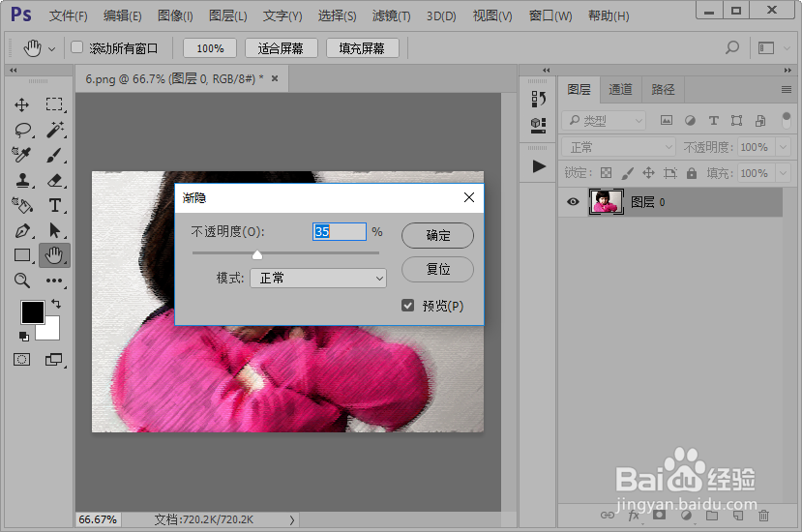Filter layers by pixel layer icon
This screenshot has width=802, height=532.
(667, 120)
